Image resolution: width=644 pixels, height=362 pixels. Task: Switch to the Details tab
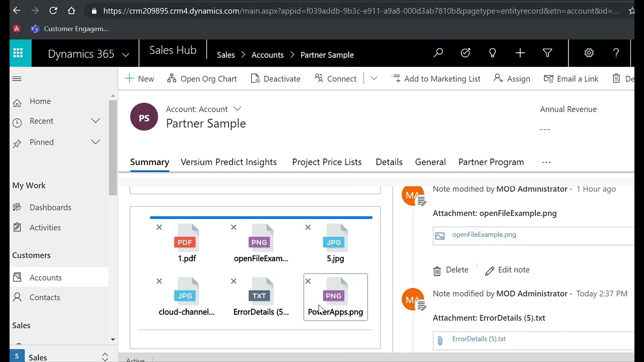389,162
